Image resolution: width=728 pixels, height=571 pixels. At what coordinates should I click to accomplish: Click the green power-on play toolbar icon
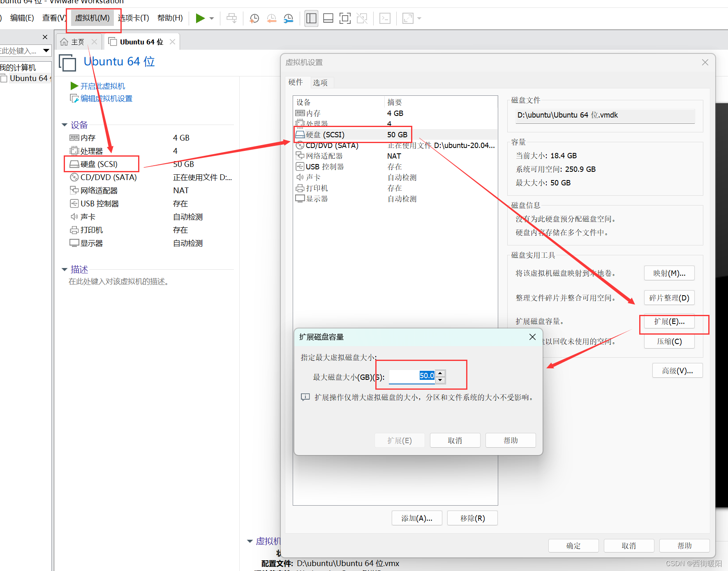tap(200, 18)
